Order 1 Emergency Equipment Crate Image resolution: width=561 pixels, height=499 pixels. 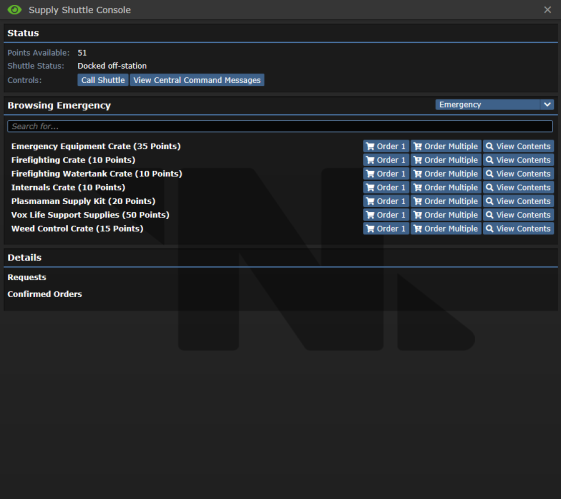(x=386, y=146)
